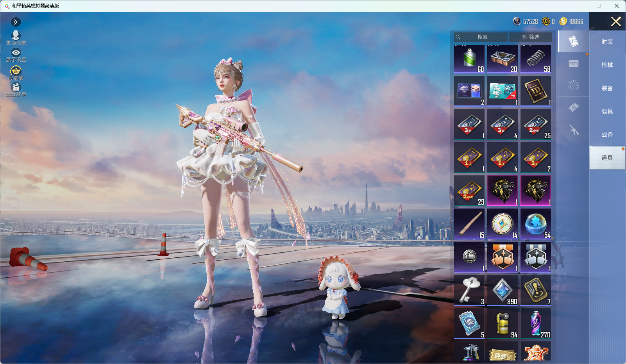
Task: Select the ticket sub-category icon
Action: (574, 107)
